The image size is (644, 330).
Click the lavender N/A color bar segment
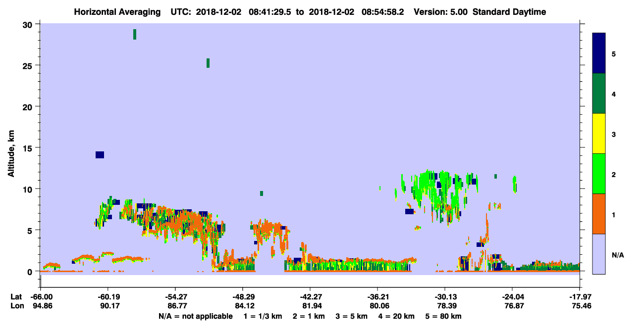coord(599,254)
